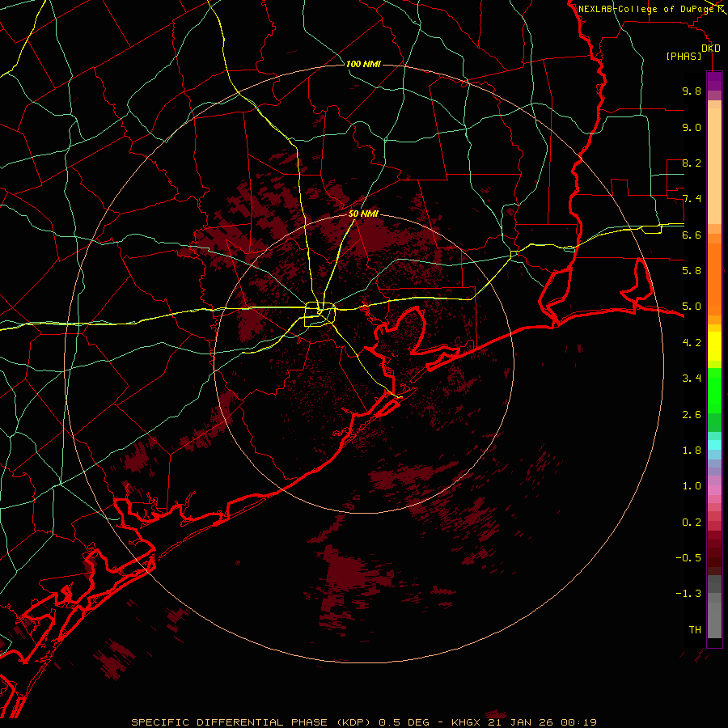This screenshot has width=728, height=728.
Task: Click the 3.4 scale value
Action: (692, 379)
